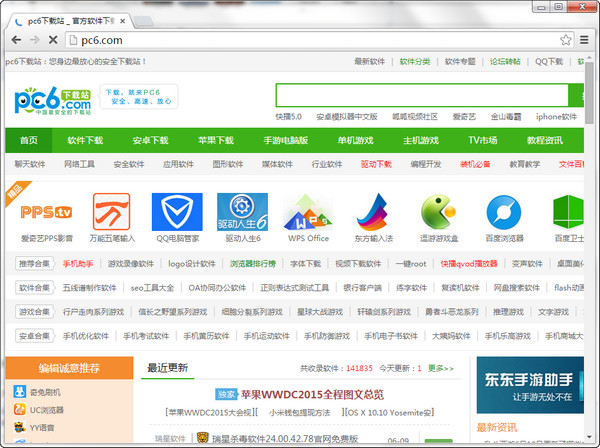Click the 手机优化软件 link
Image resolution: width=600 pixels, height=448 pixels.
pyautogui.click(x=86, y=336)
